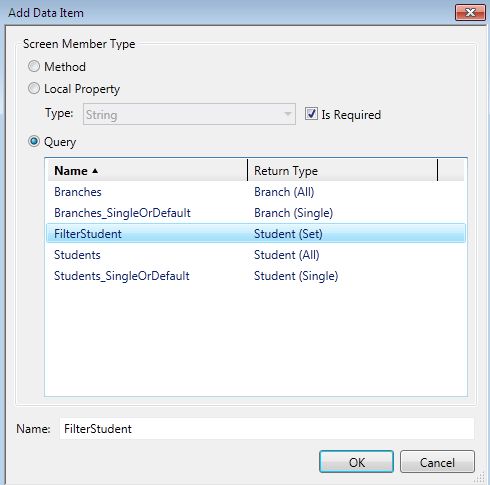
Task: Pick the FilterStudent query row
Action: click(256, 234)
